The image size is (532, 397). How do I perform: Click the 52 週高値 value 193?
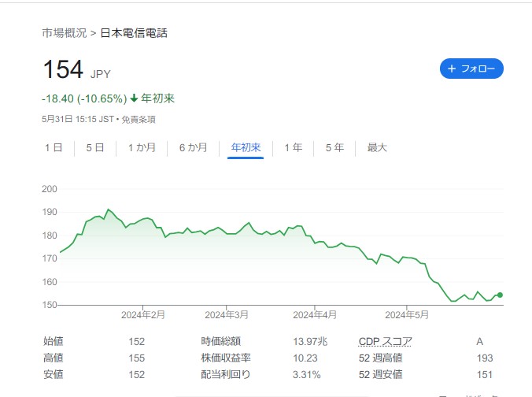point(485,358)
